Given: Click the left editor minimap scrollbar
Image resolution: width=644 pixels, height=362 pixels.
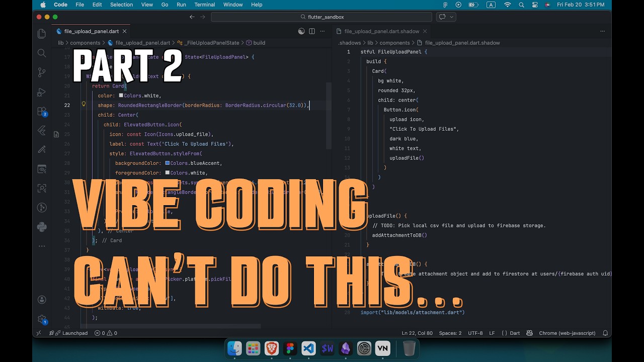Looking at the screenshot, I should pos(329,116).
